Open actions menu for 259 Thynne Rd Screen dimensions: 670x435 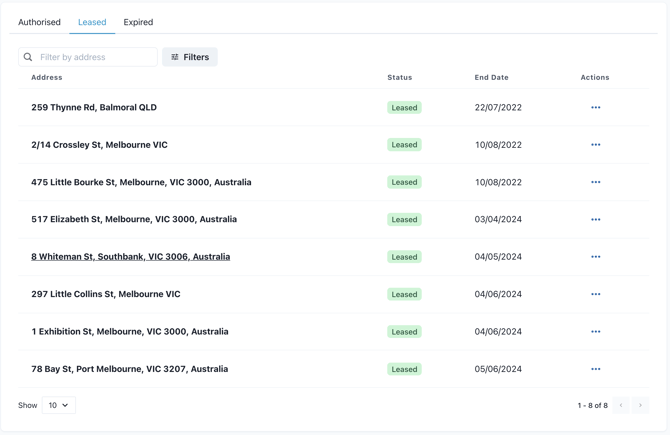coord(595,107)
